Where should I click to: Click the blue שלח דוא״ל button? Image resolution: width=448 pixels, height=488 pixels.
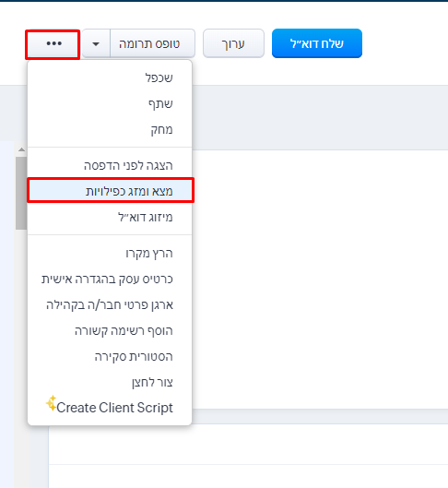[x=317, y=43]
